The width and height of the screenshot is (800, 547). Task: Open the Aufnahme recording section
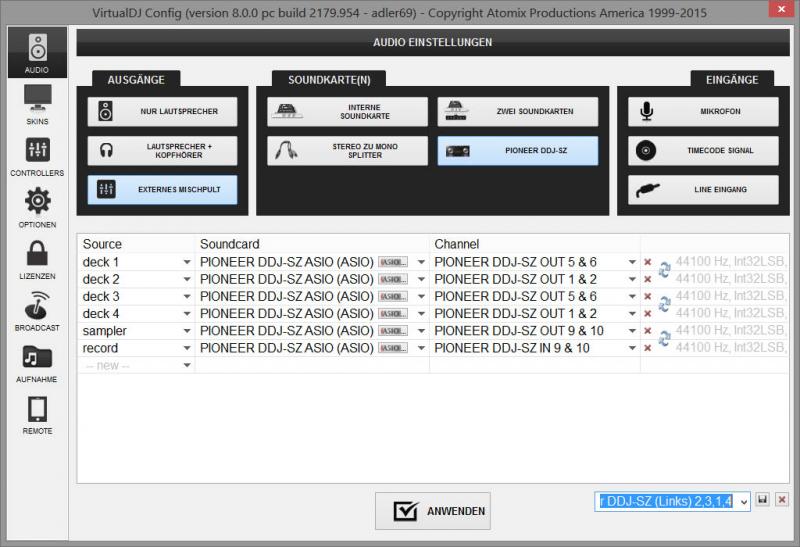37,363
